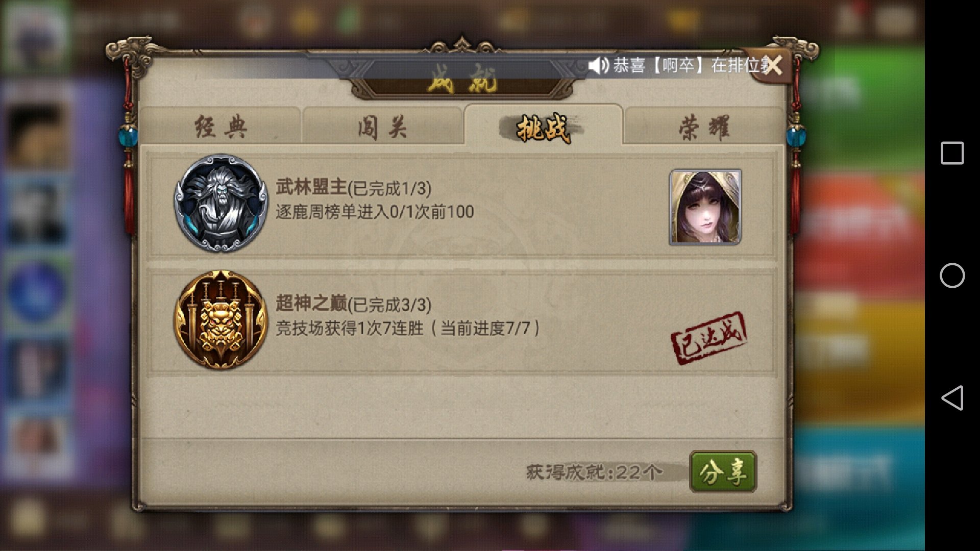The image size is (980, 551).
Task: Tap the 武林盟主 silver medallion icon
Action: coord(221,203)
